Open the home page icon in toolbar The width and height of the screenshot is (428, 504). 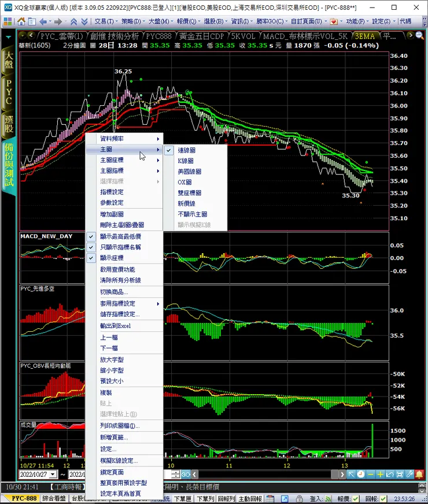[x=21, y=21]
